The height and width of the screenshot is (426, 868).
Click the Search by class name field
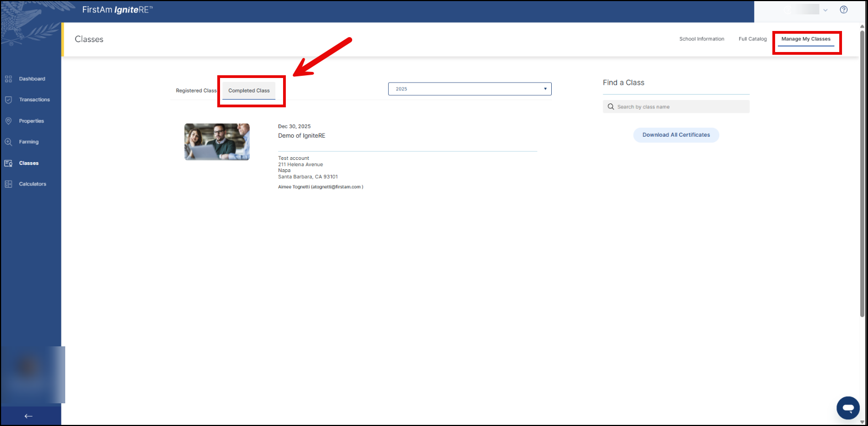click(680, 107)
